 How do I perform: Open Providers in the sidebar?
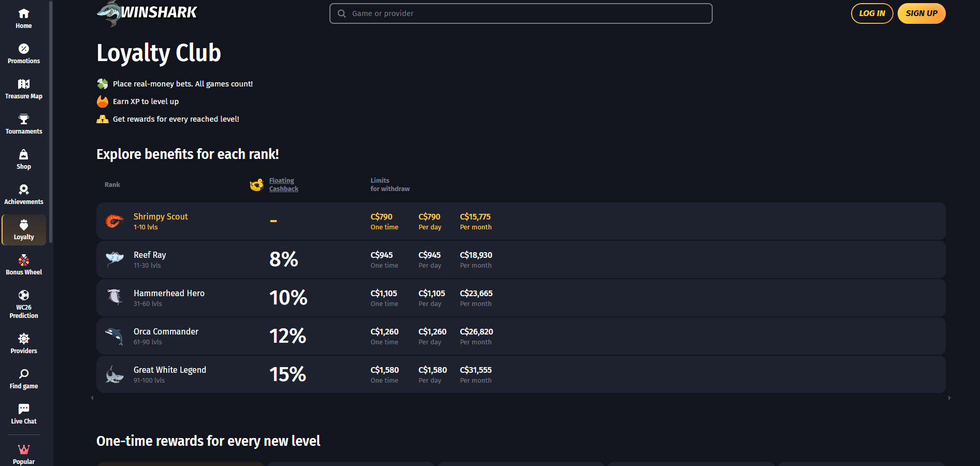point(24,344)
